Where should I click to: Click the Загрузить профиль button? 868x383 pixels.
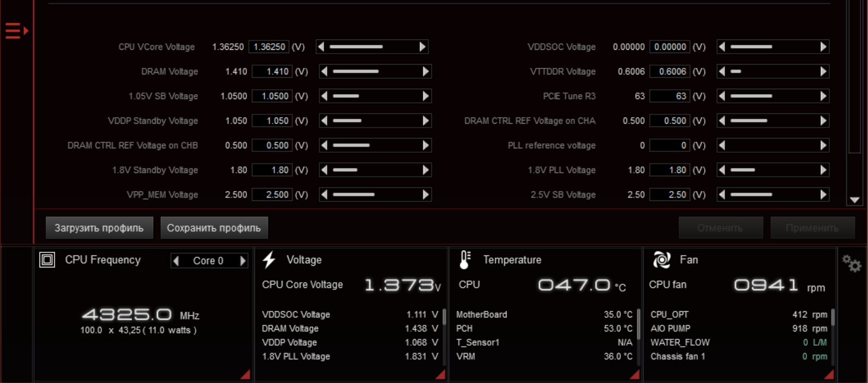click(x=99, y=228)
